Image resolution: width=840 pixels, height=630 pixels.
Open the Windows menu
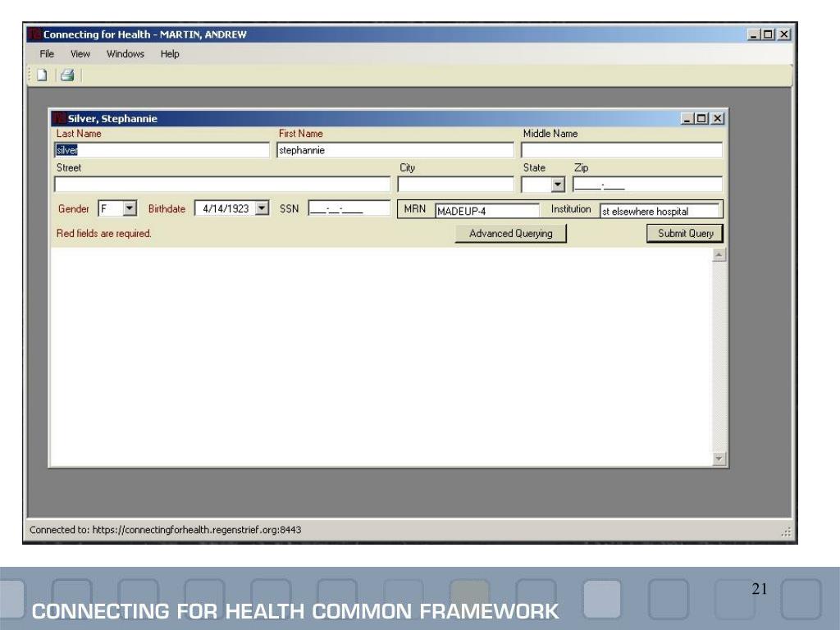point(126,54)
